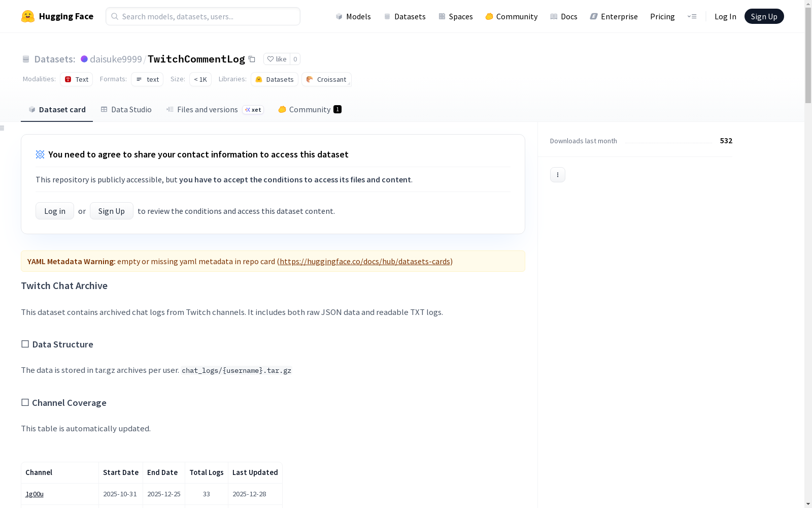This screenshot has width=812, height=508.
Task: Open the datasets-cards documentation link
Action: coord(365,261)
